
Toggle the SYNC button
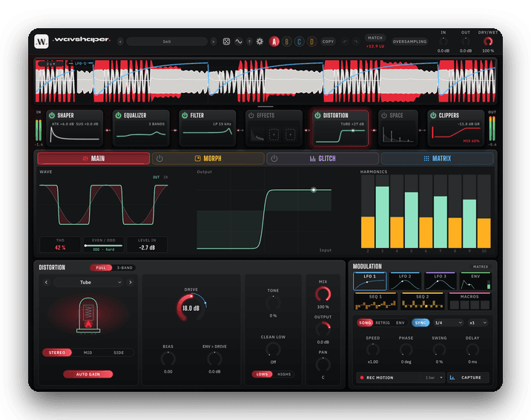point(420,323)
